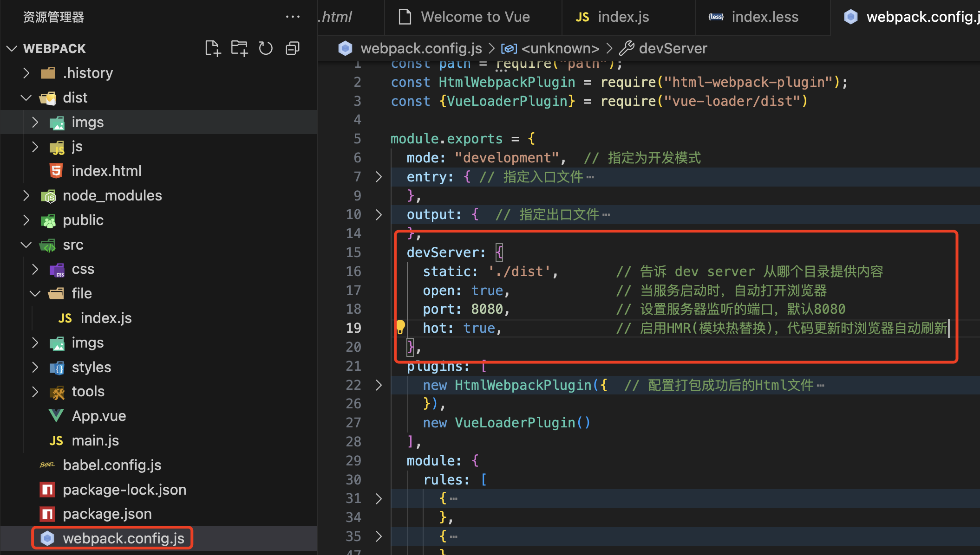Click the 'development' mode string on line 6

[507, 158]
